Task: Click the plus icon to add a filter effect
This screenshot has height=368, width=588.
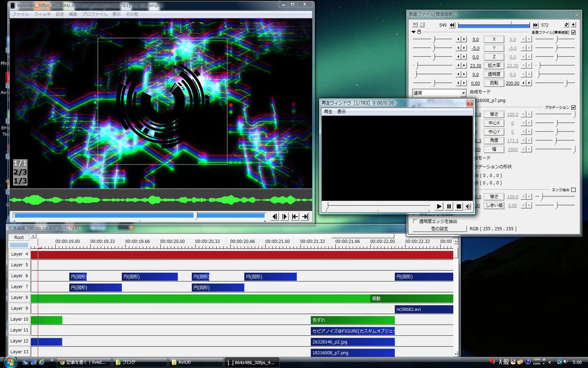Action: 573,25
